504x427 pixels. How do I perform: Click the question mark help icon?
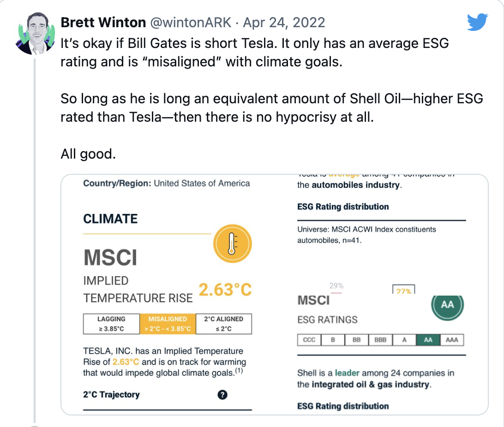click(x=222, y=395)
